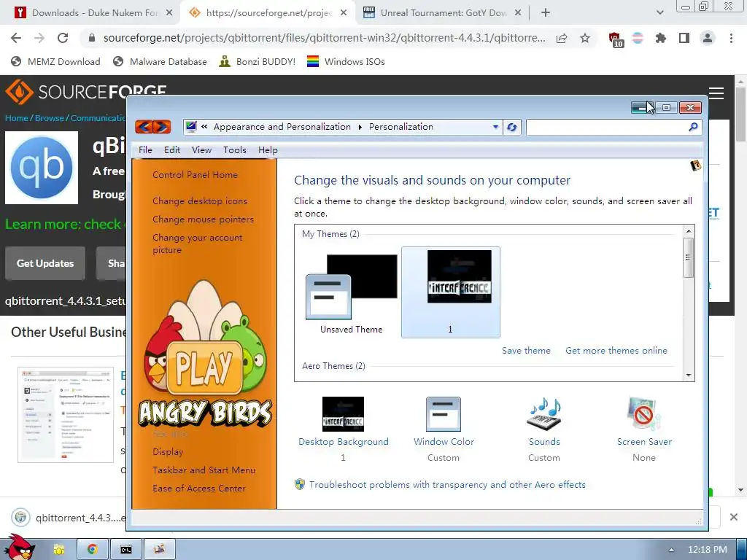
Task: Click Change your account picture link
Action: point(197,244)
